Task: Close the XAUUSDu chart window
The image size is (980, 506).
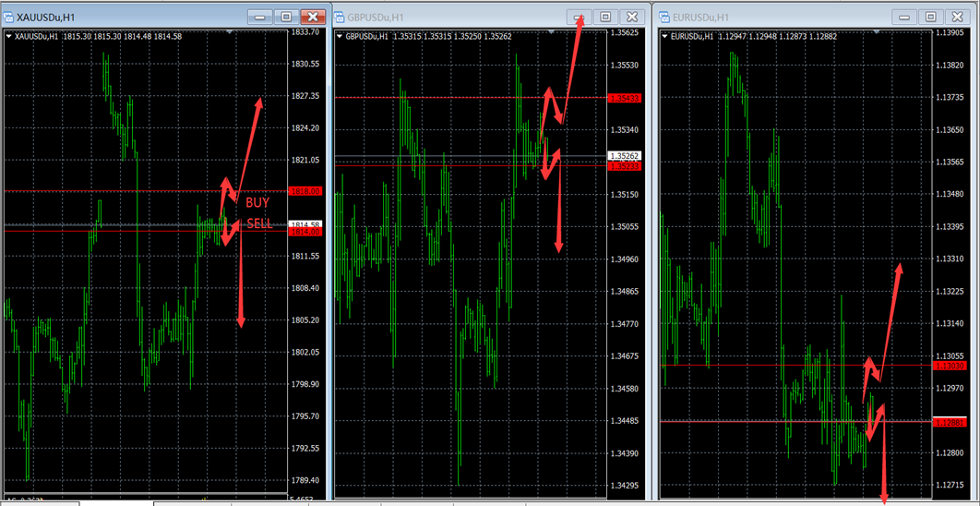Action: click(314, 17)
